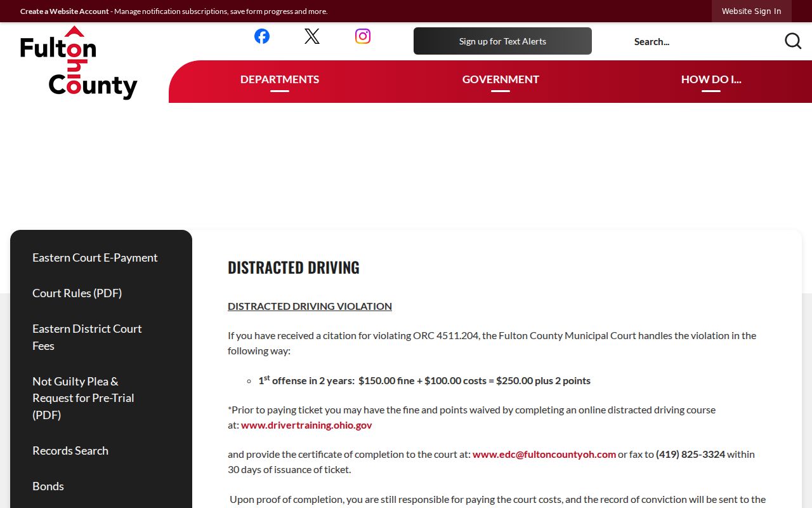Click Sign up for Text Alerts button
This screenshot has width=812, height=508.
click(502, 41)
